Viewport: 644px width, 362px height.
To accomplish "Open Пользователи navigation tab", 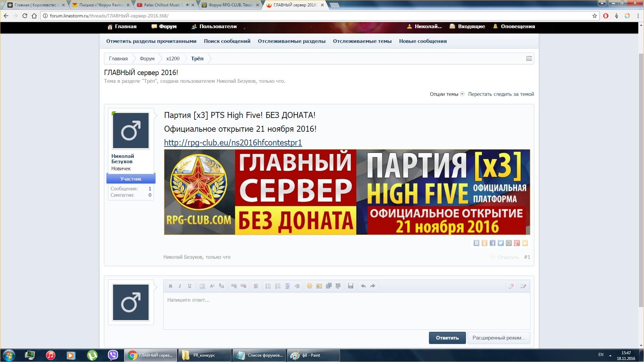I will [218, 26].
